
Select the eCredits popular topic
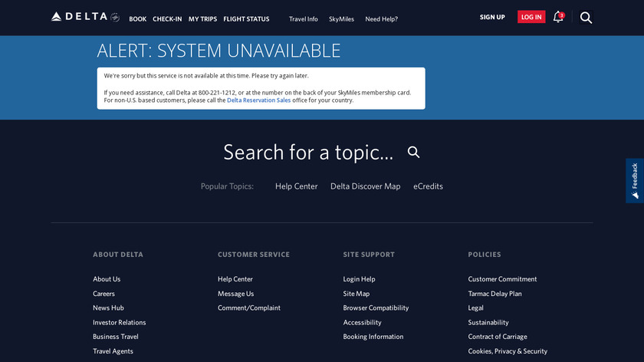point(428,186)
